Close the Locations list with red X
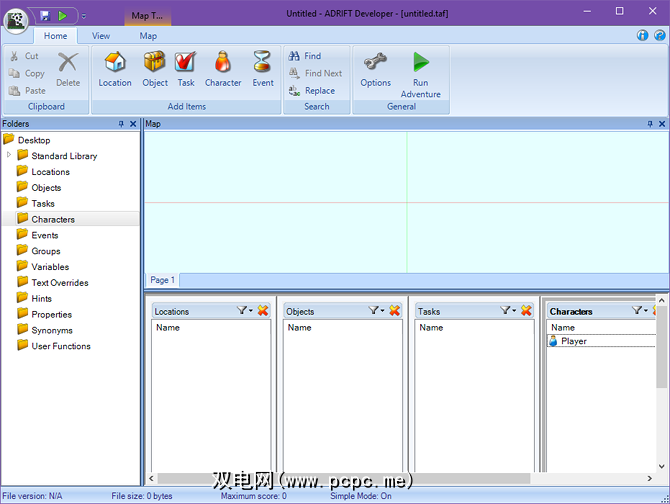 (263, 311)
